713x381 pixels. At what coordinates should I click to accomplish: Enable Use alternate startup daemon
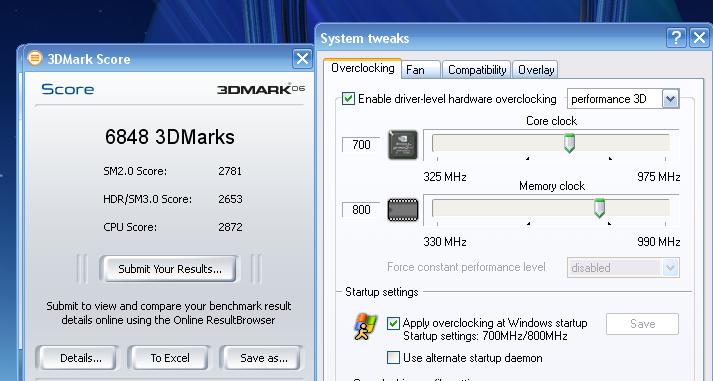tap(393, 357)
